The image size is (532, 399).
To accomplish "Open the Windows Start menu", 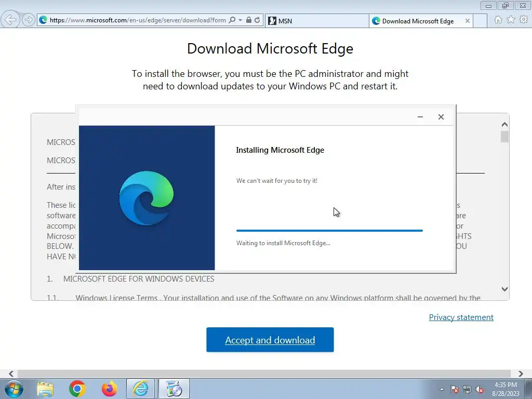I will (14, 389).
